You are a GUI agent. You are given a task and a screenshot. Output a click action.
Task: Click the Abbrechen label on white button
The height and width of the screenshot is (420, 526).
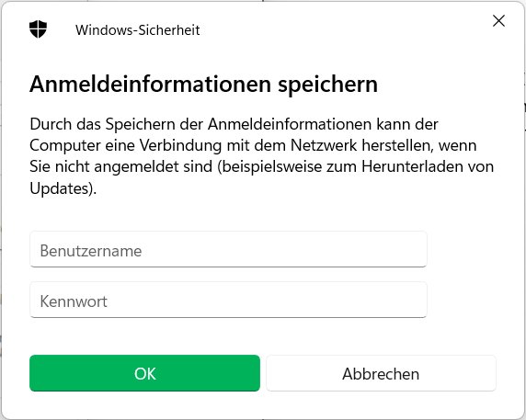(x=381, y=374)
